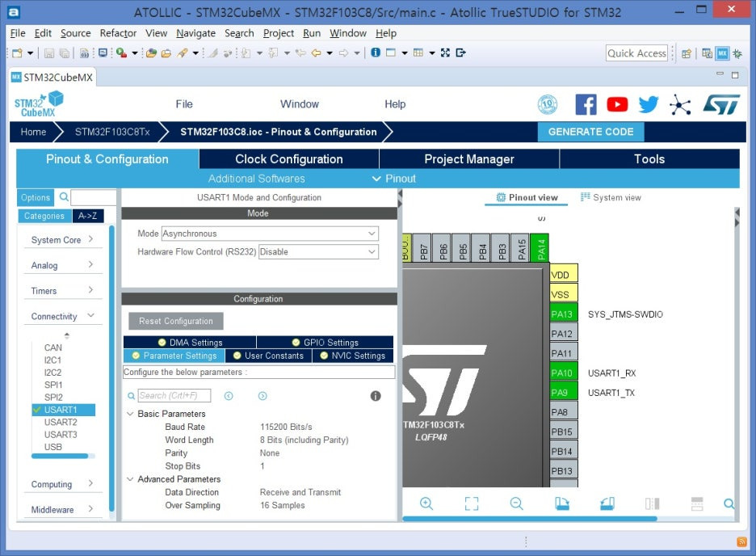Screen dimensions: 756x556
Task: Open the Refactor menu
Action: (118, 33)
